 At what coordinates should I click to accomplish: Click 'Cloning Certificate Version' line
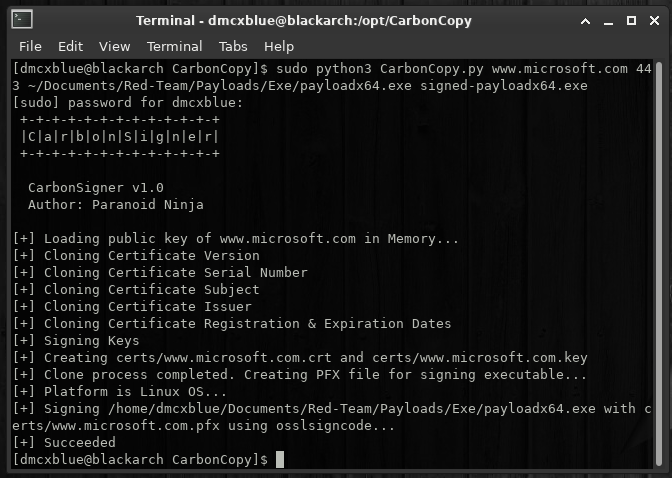[136, 256]
